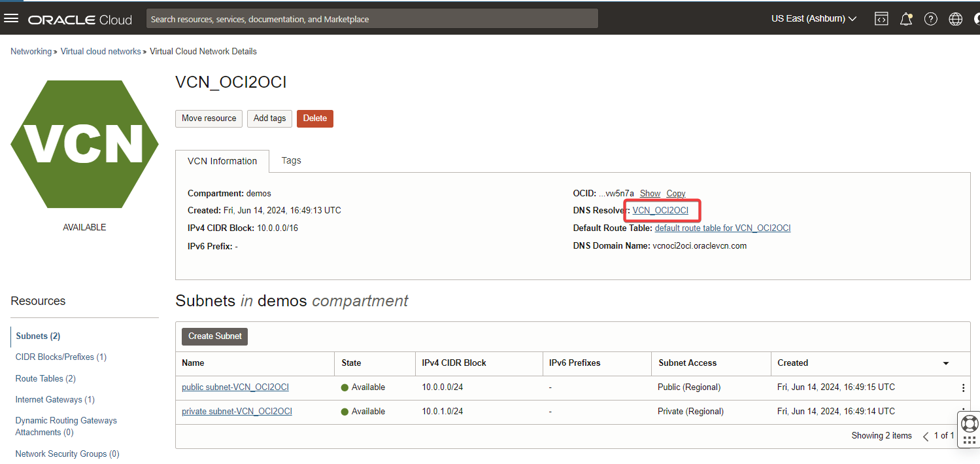
Task: Open Internet Gateways (1) resource
Action: [55, 400]
